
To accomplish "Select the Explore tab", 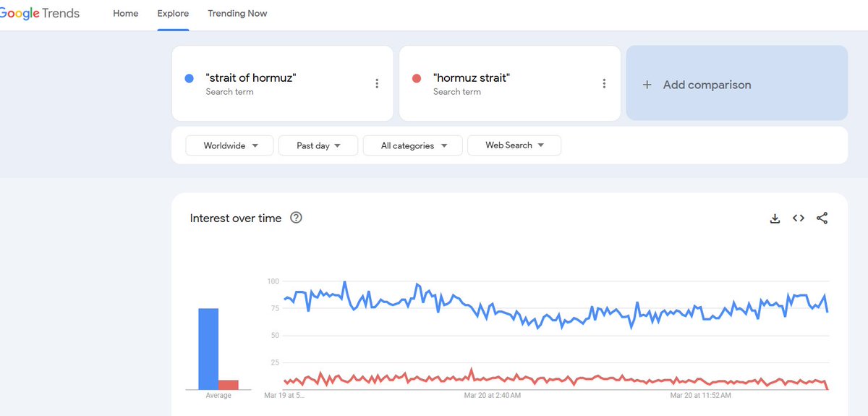I will coord(173,14).
